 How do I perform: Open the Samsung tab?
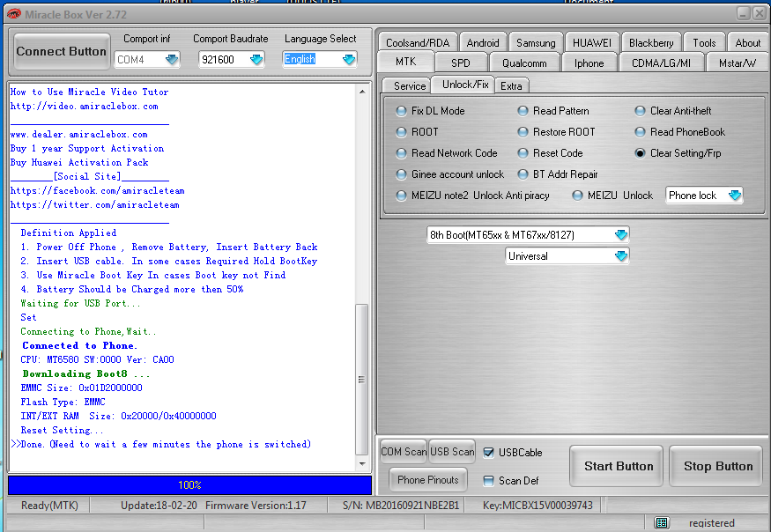pyautogui.click(x=536, y=43)
